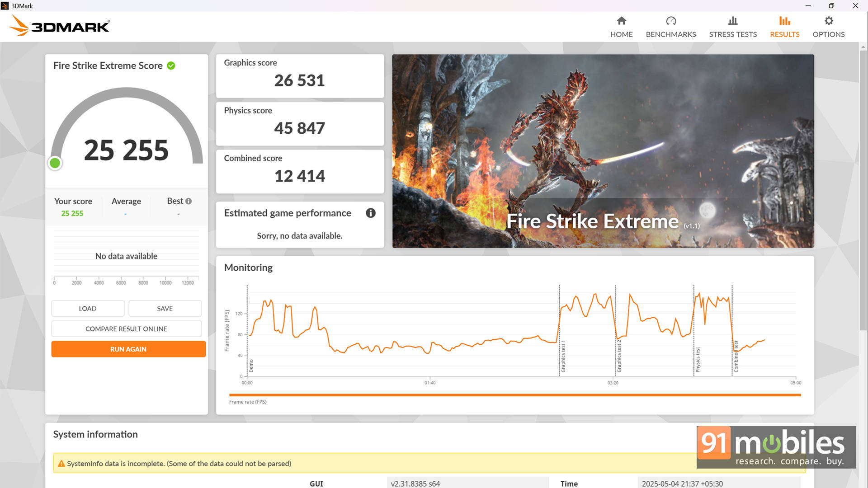Open the STRESS TESTS tab
Viewport: 868px width, 488px height.
click(x=733, y=34)
